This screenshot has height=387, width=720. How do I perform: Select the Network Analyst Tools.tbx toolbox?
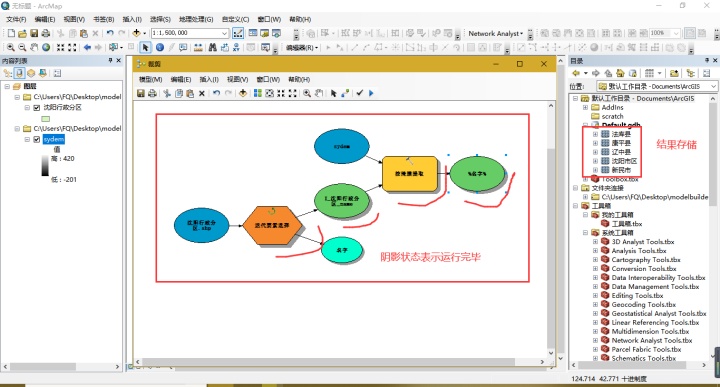click(652, 340)
